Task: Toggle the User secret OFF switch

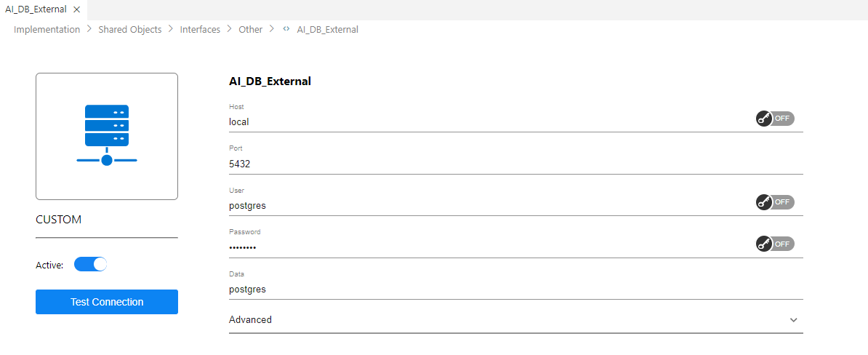Action: tap(781, 202)
